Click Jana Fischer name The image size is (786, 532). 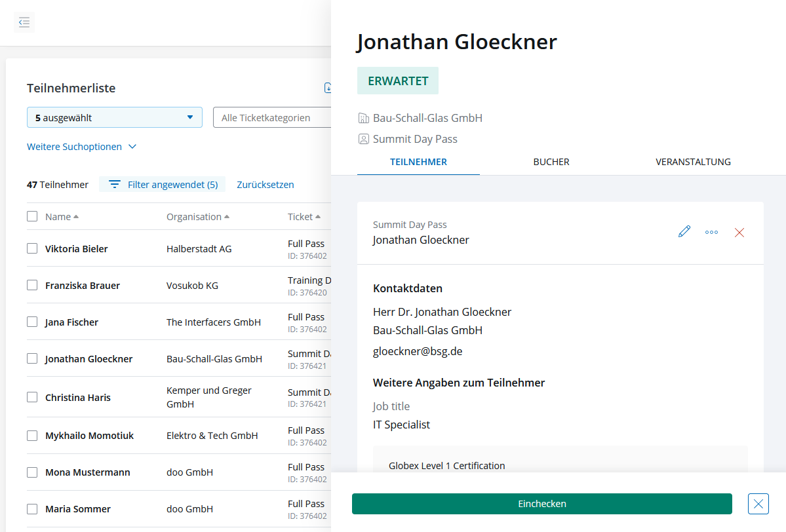(x=71, y=322)
